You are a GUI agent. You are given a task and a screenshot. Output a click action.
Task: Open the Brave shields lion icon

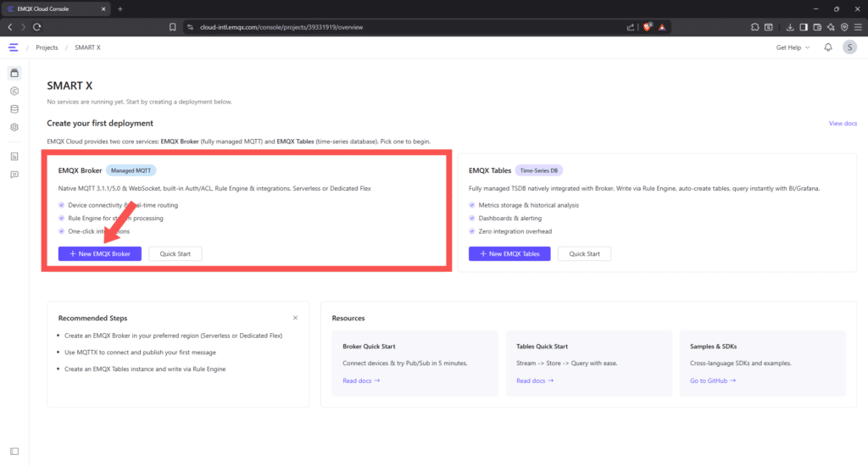[x=647, y=27]
